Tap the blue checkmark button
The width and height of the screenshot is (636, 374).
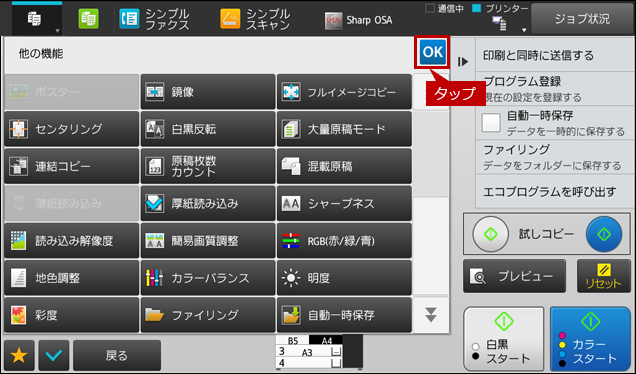(x=54, y=355)
